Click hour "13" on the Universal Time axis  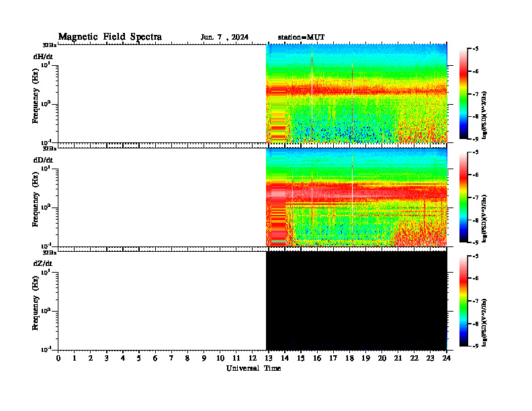click(x=269, y=359)
